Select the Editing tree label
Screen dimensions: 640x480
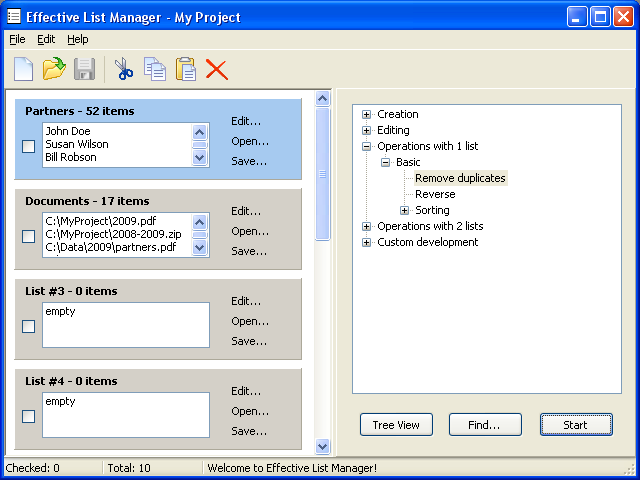[x=393, y=130]
